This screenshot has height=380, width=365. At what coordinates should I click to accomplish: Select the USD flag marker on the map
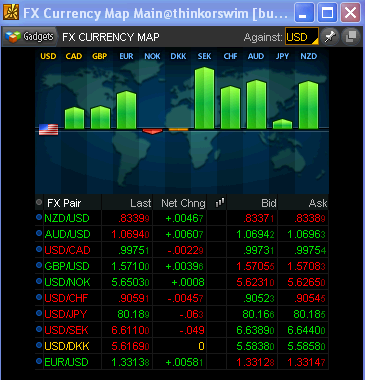click(x=48, y=129)
